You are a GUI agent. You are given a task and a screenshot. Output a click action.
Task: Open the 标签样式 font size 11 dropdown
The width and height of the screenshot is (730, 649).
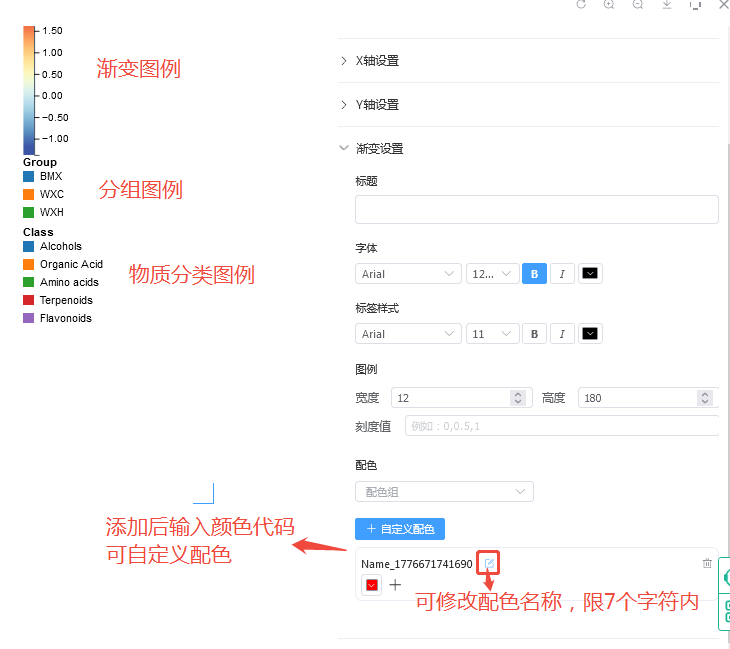tap(492, 334)
